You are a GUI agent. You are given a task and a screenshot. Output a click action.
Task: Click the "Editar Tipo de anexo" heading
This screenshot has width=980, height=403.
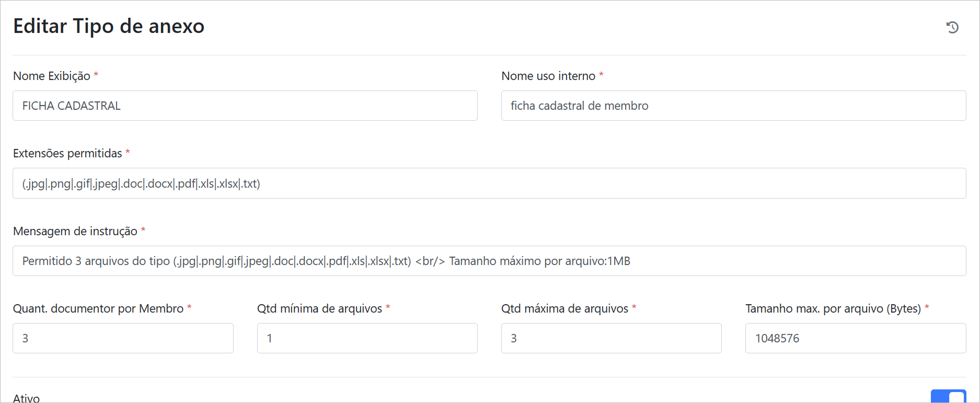[x=109, y=26]
